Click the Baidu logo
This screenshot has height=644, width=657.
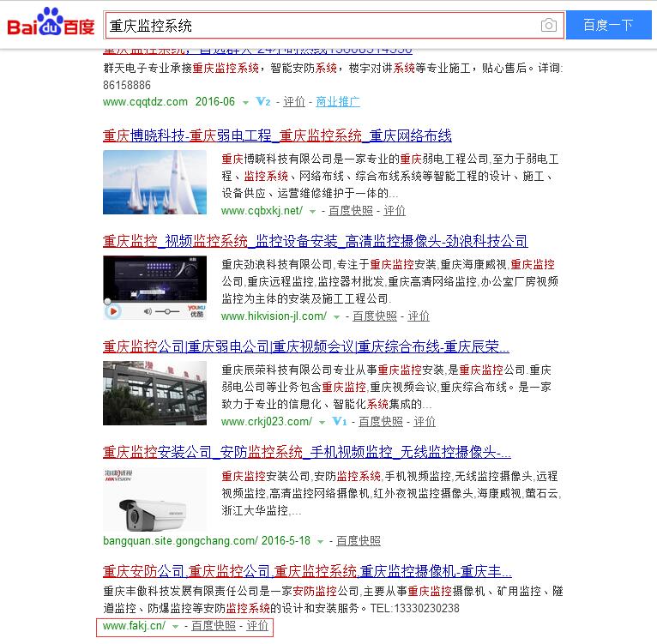(51, 26)
